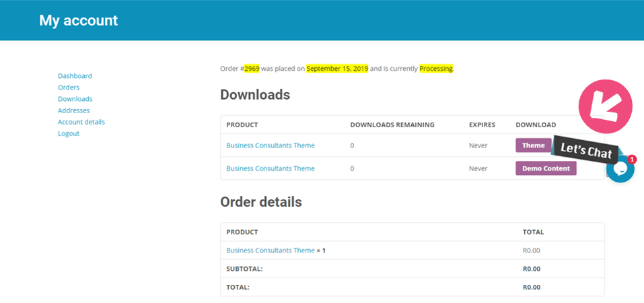Click Logout in the account sidebar
644x303 pixels.
coord(69,133)
